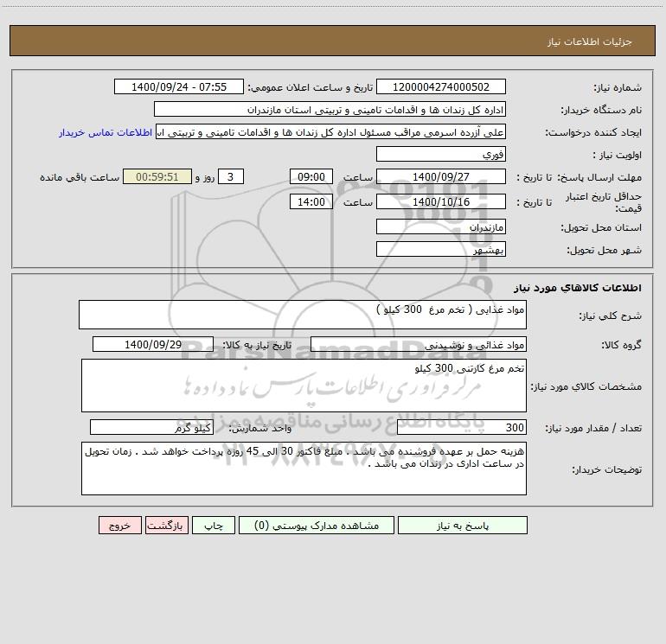Image resolution: width=666 pixels, height=644 pixels.
Task: Click the announcement date field 1400/09/24 - 07:55
Action: pyautogui.click(x=179, y=86)
